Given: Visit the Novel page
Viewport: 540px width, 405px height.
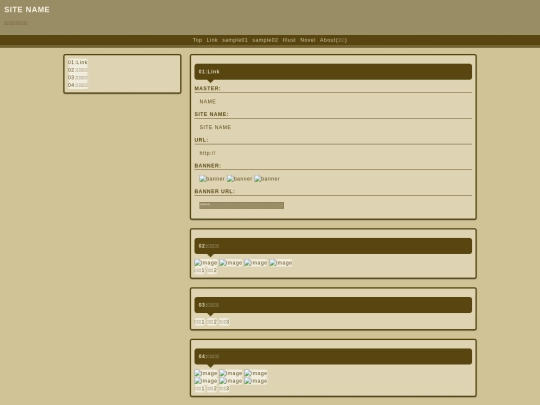Looking at the screenshot, I should pyautogui.click(x=308, y=40).
